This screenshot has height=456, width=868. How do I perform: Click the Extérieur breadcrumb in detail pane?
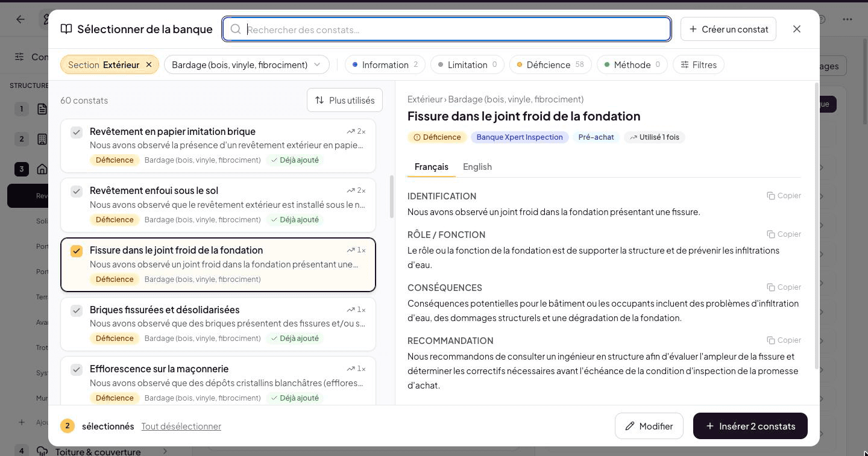[x=425, y=99]
